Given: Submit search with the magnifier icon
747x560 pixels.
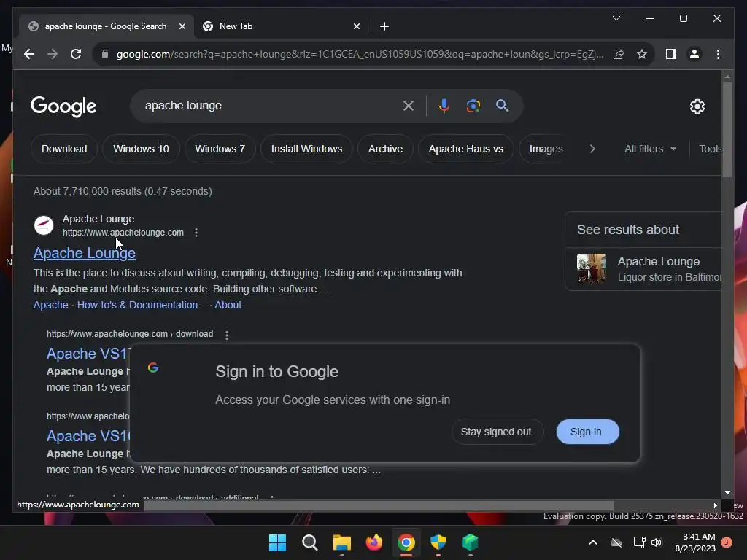Looking at the screenshot, I should 502,106.
